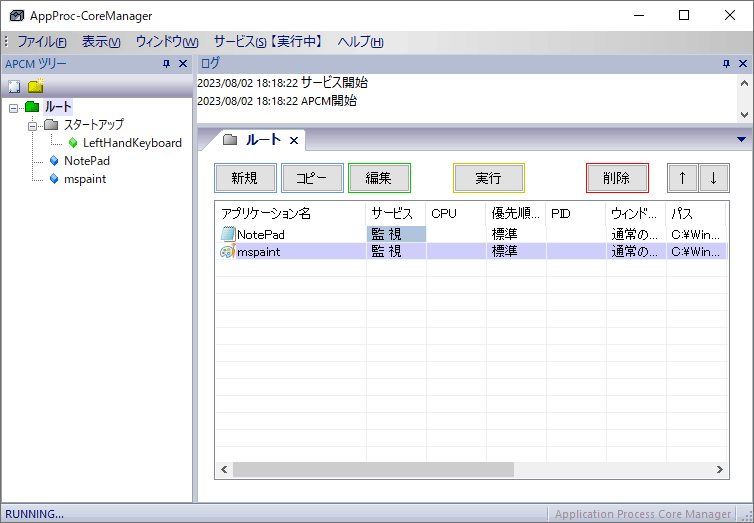Click the コピー button
The height and width of the screenshot is (523, 754).
coord(313,178)
